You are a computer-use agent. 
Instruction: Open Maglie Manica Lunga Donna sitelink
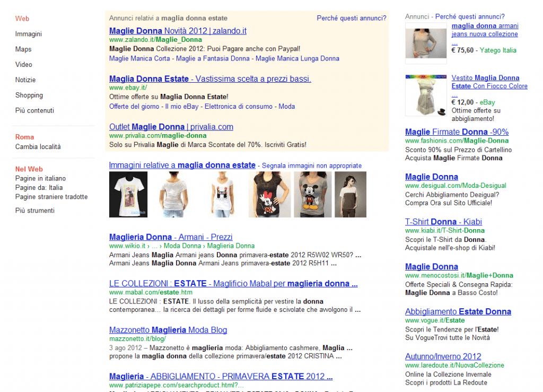pos(297,58)
